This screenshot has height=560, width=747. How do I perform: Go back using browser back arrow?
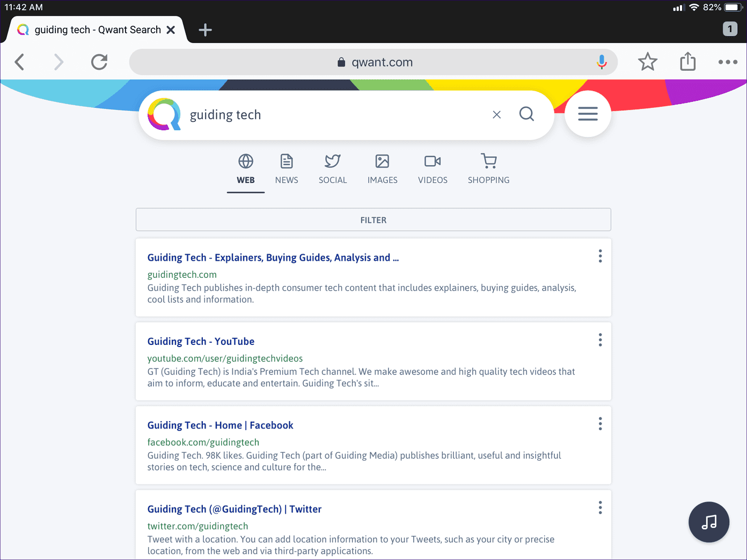(20, 62)
